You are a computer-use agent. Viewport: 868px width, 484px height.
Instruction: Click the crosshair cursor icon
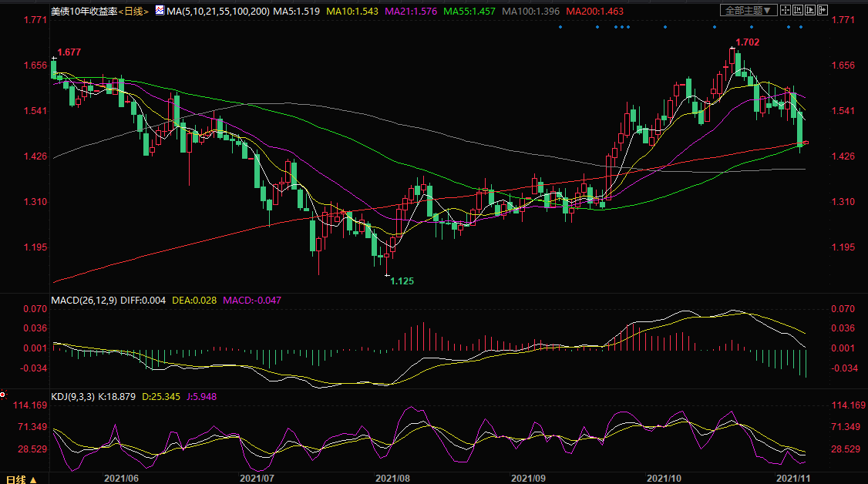(x=786, y=10)
